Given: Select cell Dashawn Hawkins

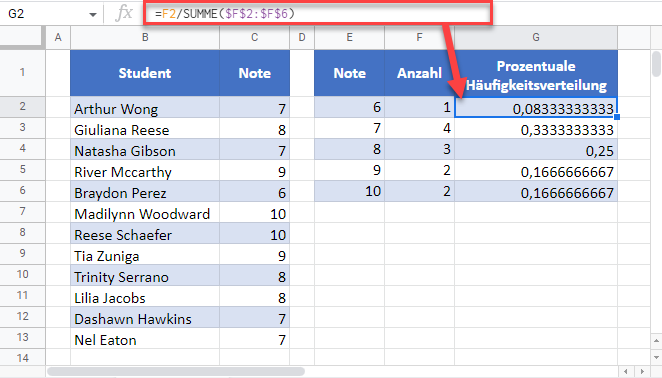Looking at the screenshot, I should (145, 317).
